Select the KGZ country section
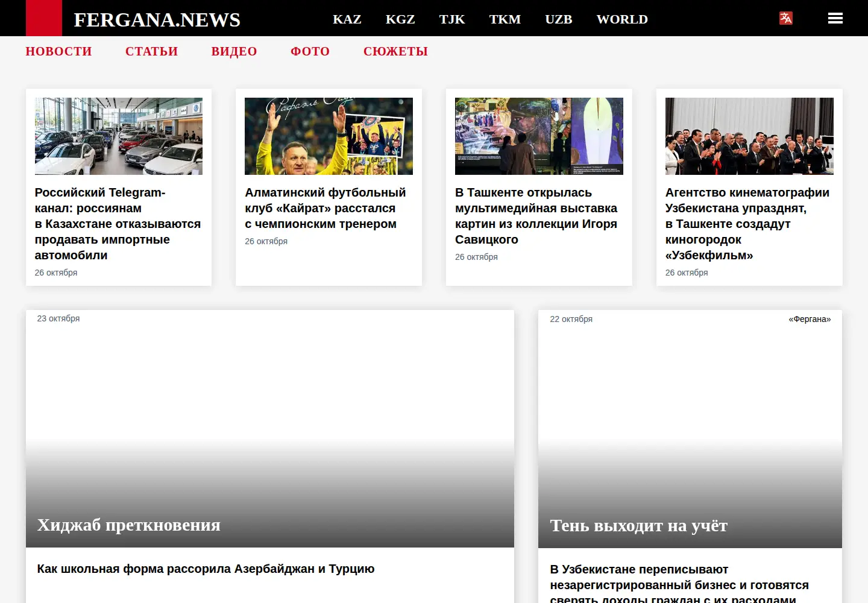 coord(400,19)
